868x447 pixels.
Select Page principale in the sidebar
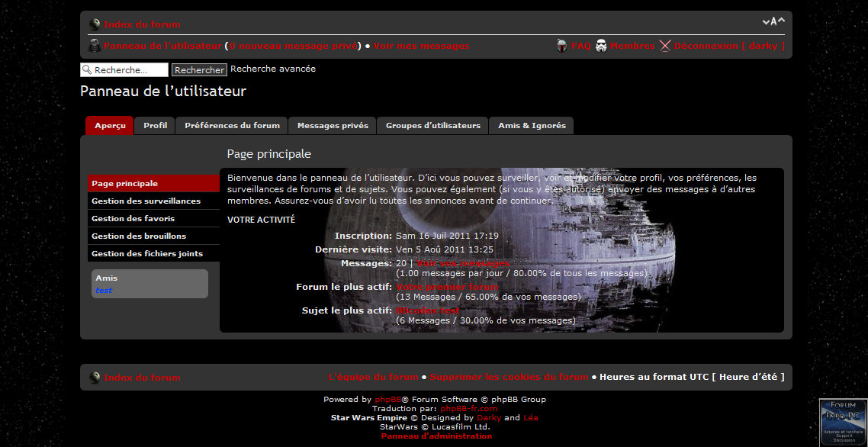pos(153,183)
